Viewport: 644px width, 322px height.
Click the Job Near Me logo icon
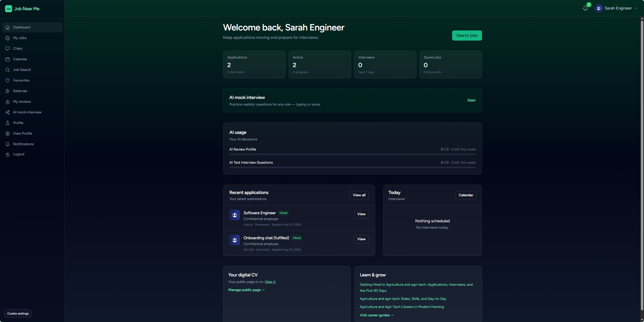[x=8, y=9]
